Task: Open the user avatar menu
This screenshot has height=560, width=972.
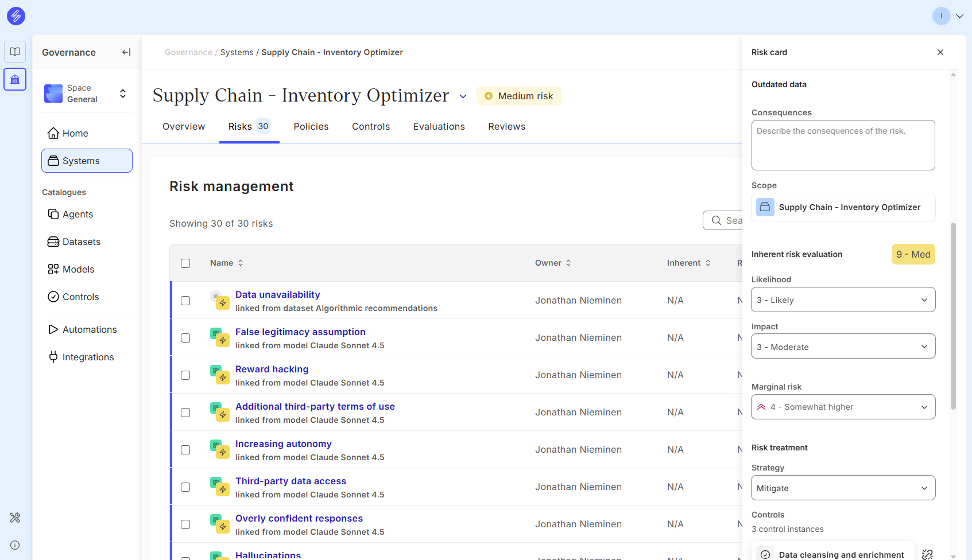Action: pyautogui.click(x=948, y=16)
